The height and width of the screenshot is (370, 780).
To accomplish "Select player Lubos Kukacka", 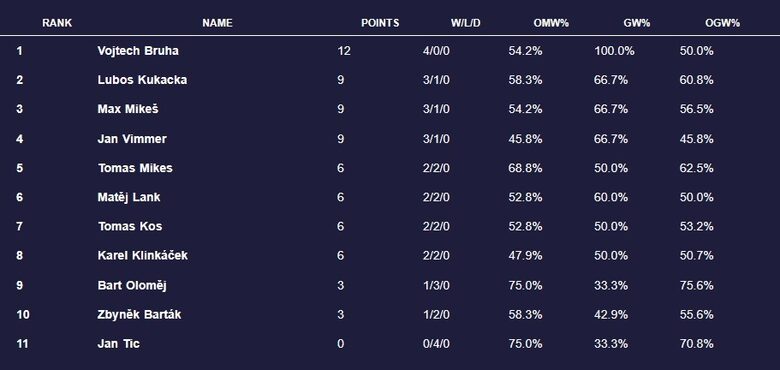I will coord(142,80).
